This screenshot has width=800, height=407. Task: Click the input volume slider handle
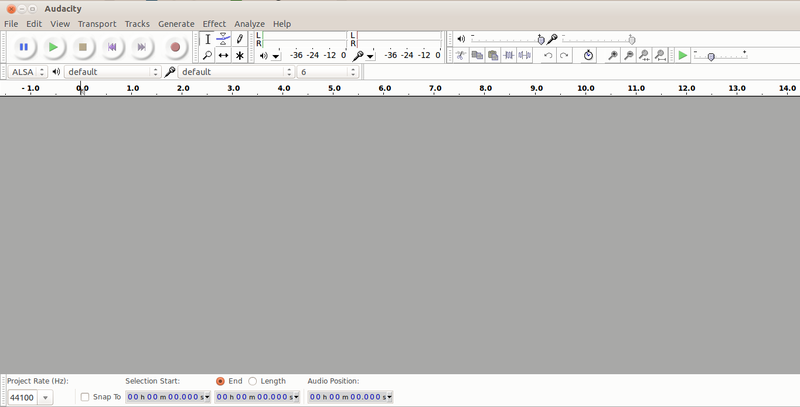(x=632, y=40)
